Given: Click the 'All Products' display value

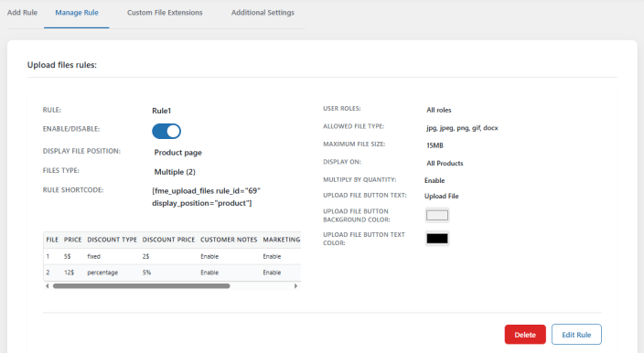Looking at the screenshot, I should (x=445, y=164).
